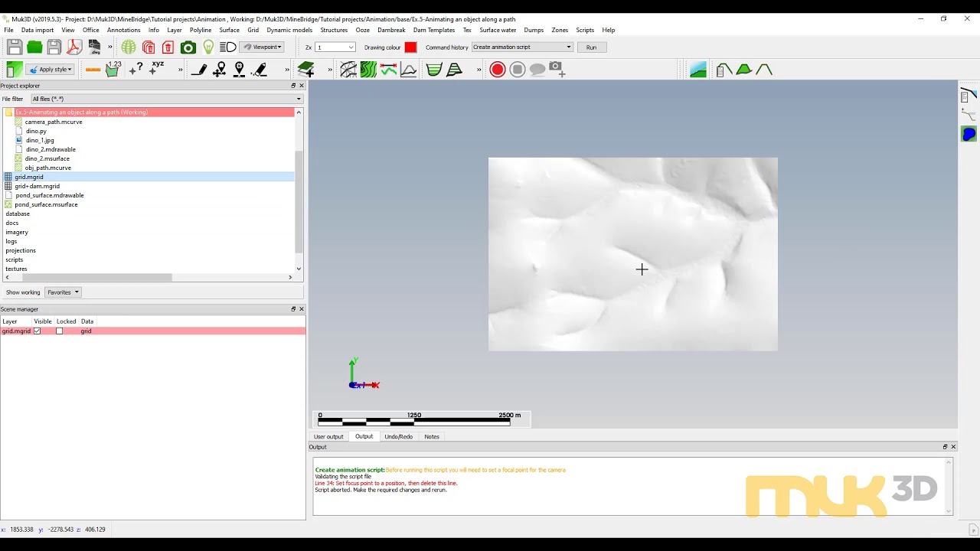
Task: Click the green camera screenshot icon
Action: [x=188, y=47]
